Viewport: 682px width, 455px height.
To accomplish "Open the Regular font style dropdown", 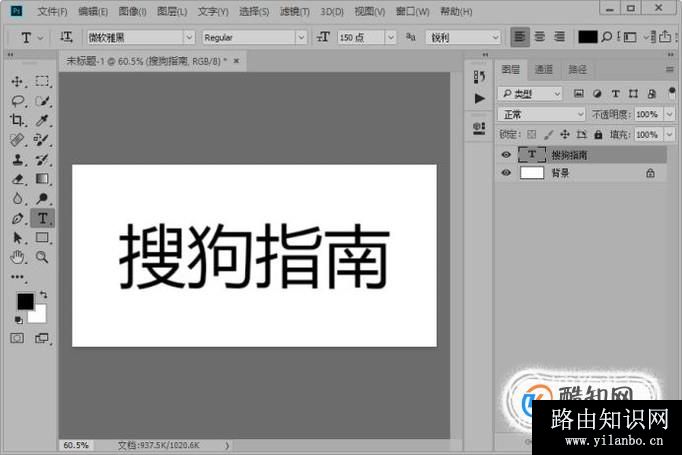I will tap(301, 37).
